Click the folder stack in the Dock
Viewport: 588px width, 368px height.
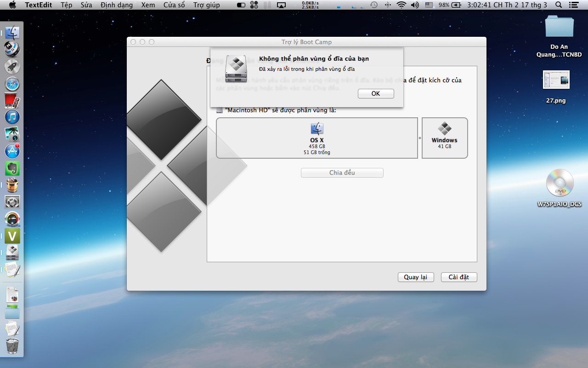pos(12,312)
